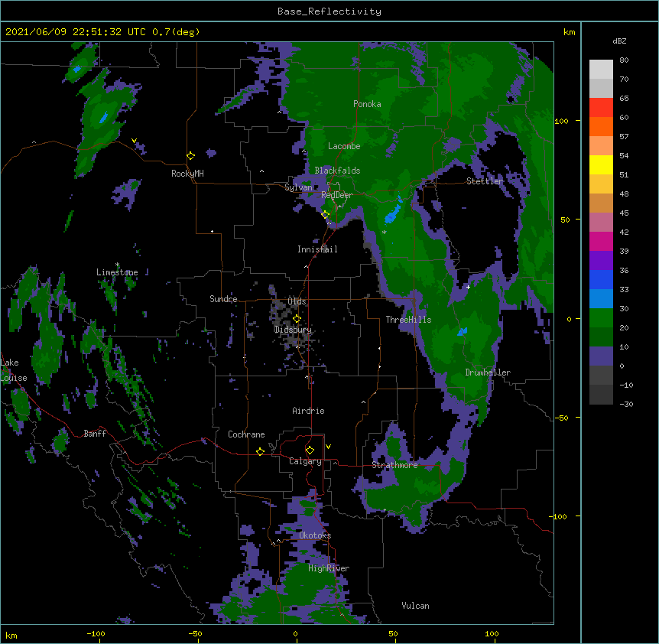Screen dimensions: 659x644
Task: Click the Banff label
Action: [95, 434]
